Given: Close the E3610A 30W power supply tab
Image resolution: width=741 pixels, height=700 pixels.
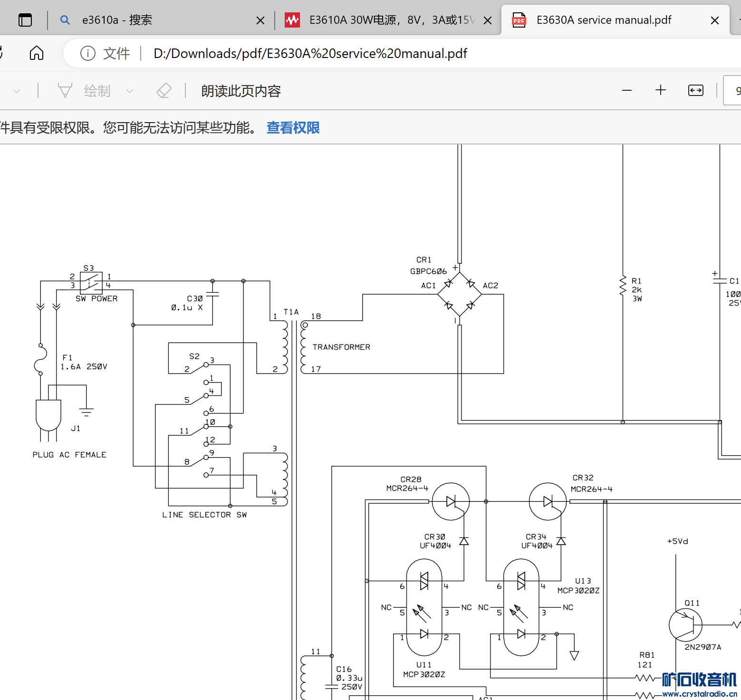Looking at the screenshot, I should click(488, 20).
